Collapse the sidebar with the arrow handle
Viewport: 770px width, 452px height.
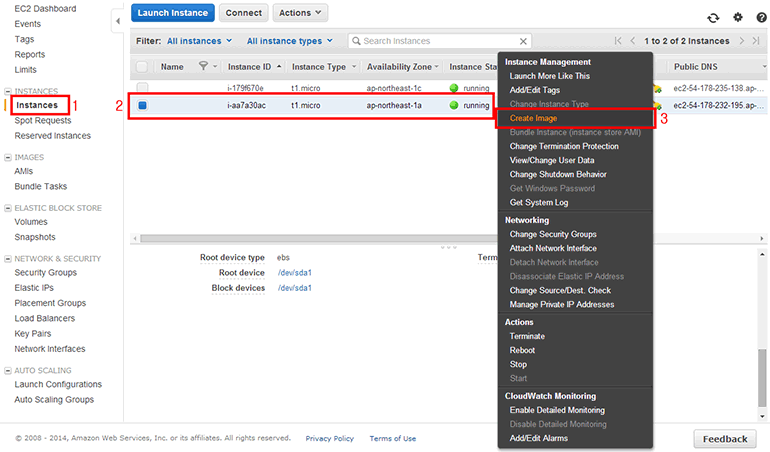coord(116,21)
